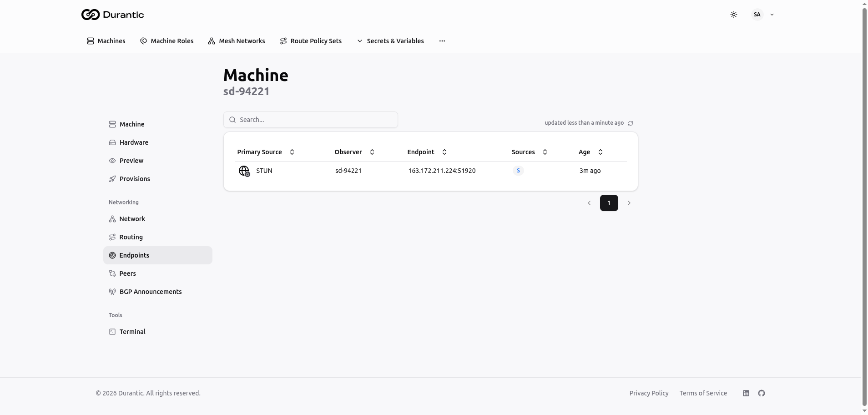Open Terminal tool in the sidebar
The height and width of the screenshot is (415, 868).
tap(132, 332)
